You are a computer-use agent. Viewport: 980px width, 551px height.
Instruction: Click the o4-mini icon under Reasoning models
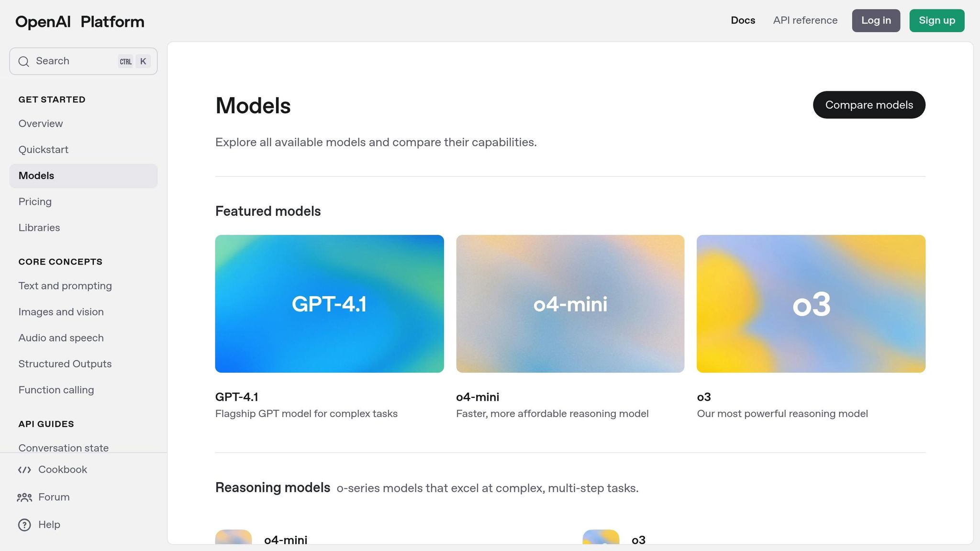coord(234,537)
